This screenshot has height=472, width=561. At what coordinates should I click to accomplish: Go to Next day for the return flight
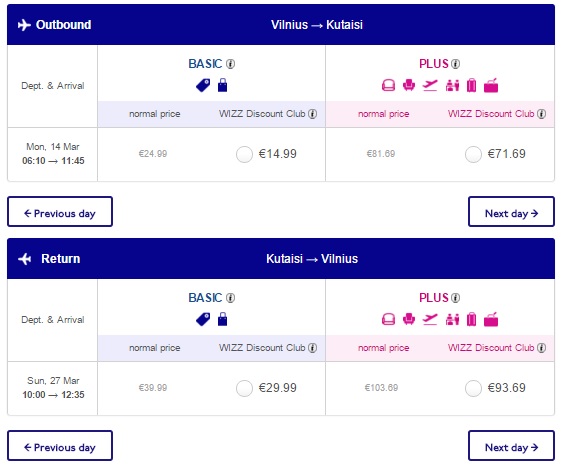(511, 446)
